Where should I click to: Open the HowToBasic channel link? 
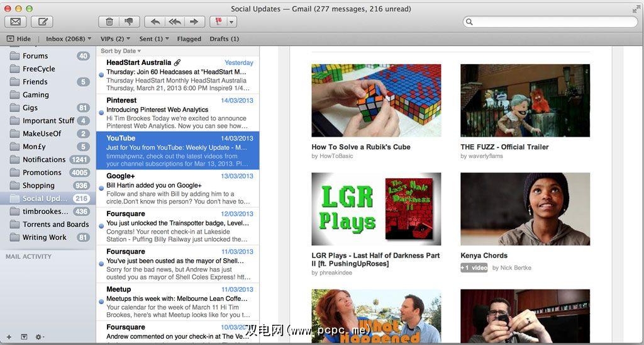click(338, 156)
